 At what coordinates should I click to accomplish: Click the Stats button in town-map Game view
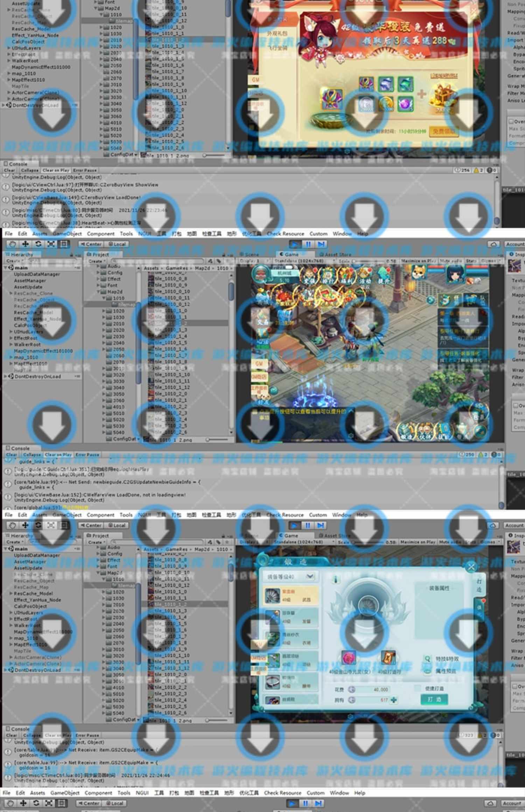471,261
